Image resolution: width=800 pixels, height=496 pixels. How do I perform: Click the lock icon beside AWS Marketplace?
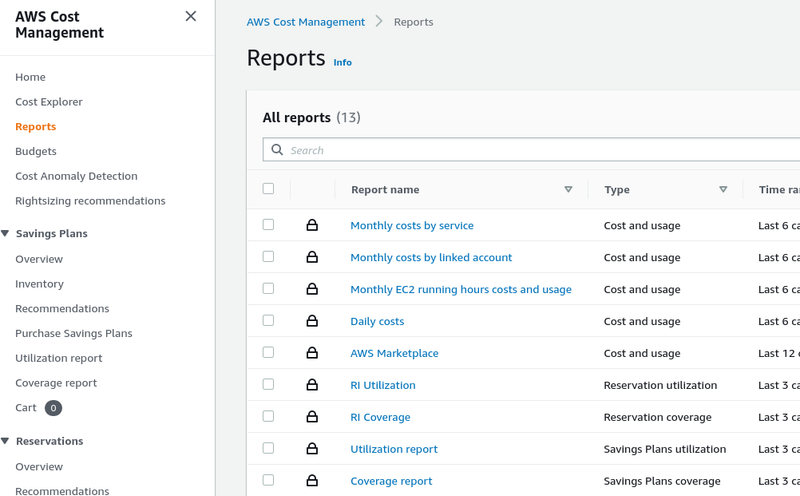tap(312, 353)
